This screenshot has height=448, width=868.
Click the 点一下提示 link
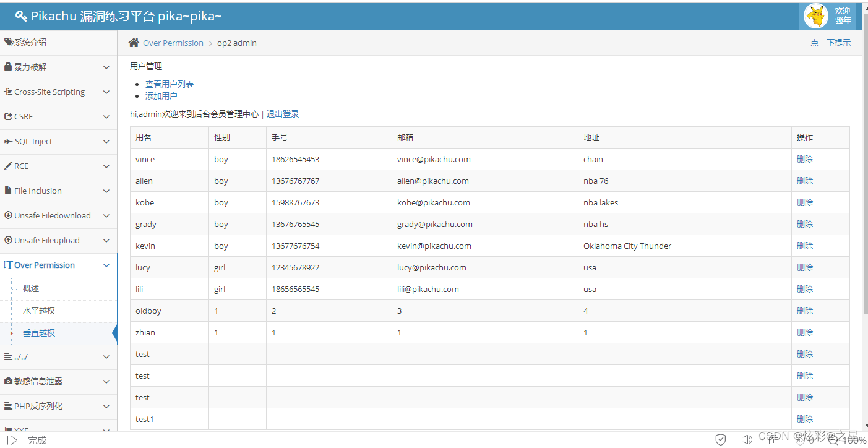pos(833,43)
